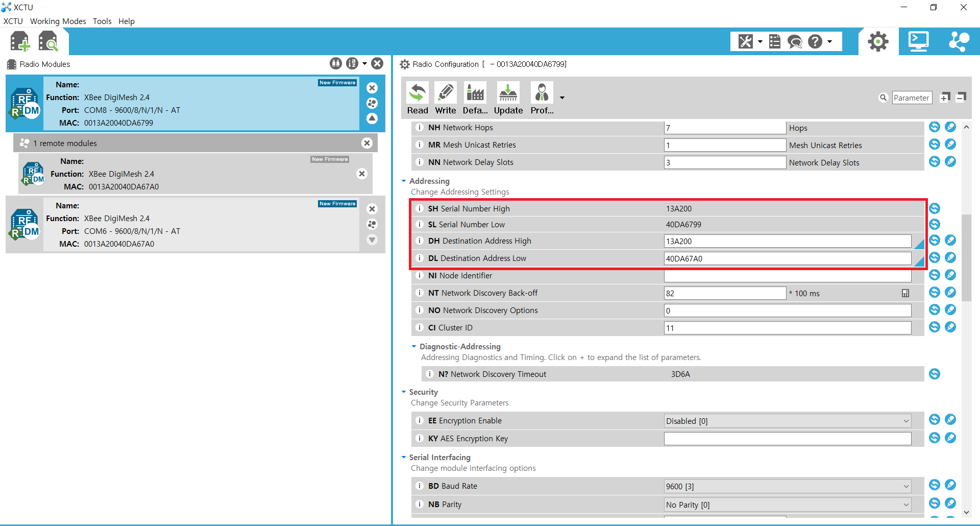
Task: Open the Help question mark icon
Action: [x=815, y=41]
